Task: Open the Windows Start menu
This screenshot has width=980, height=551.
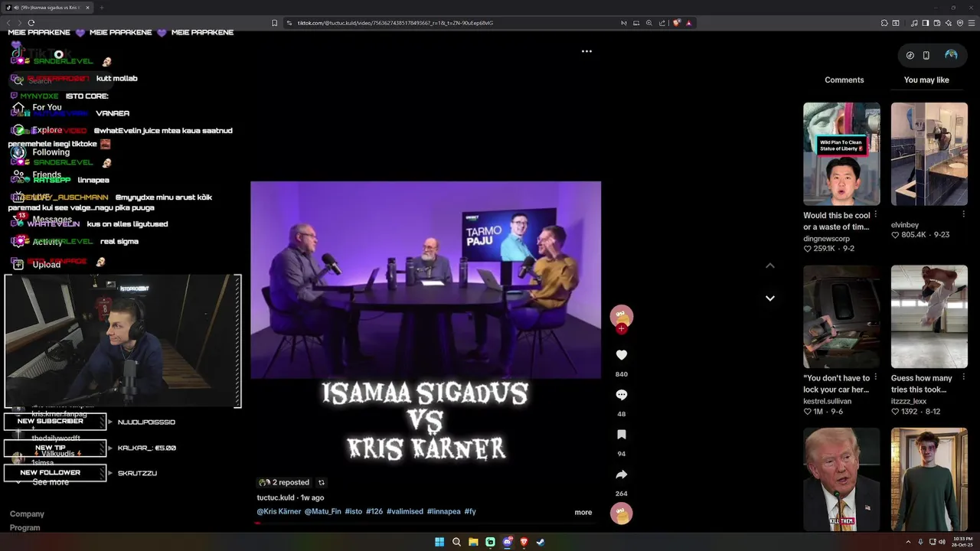Action: pos(439,542)
